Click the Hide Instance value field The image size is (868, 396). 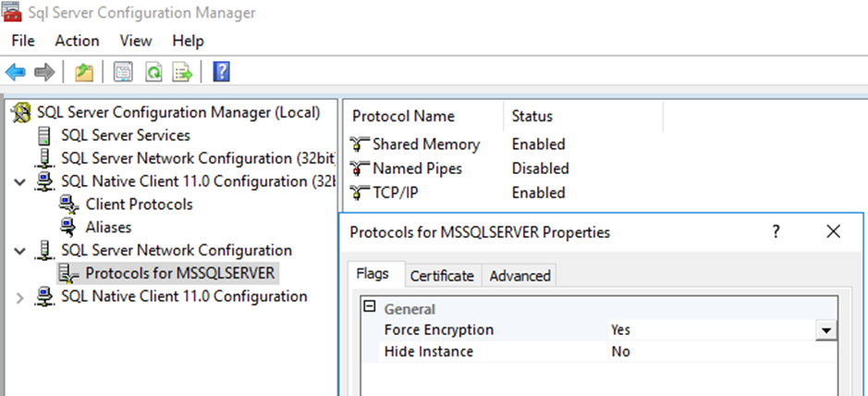[x=712, y=352]
